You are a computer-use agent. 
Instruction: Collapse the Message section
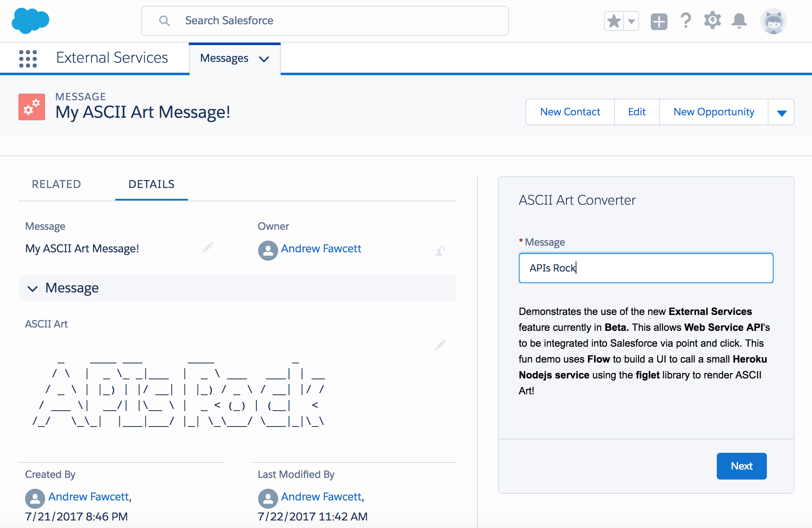(33, 288)
